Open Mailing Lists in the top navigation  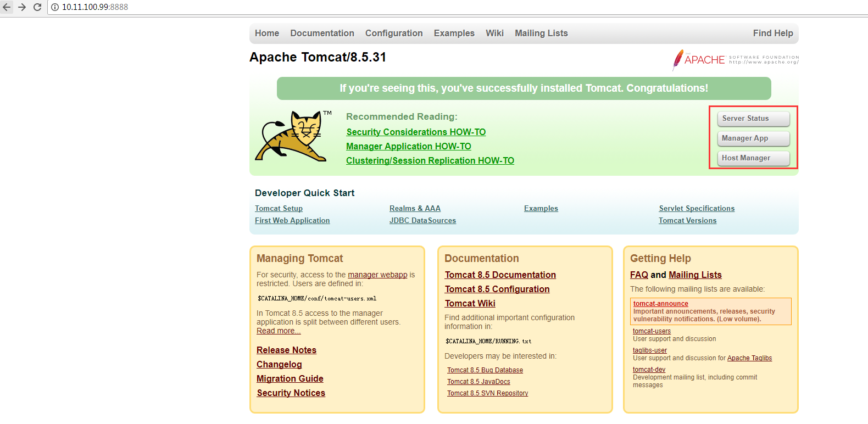[541, 33]
